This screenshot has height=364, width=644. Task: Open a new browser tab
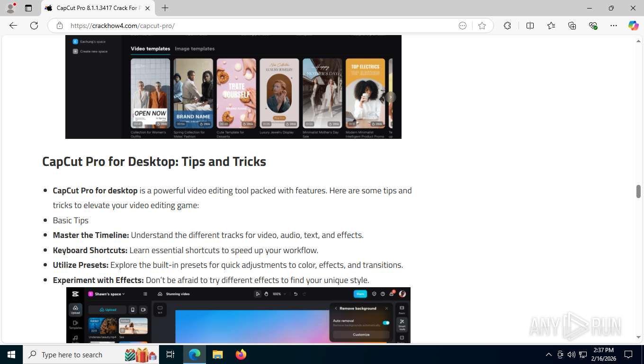165,8
